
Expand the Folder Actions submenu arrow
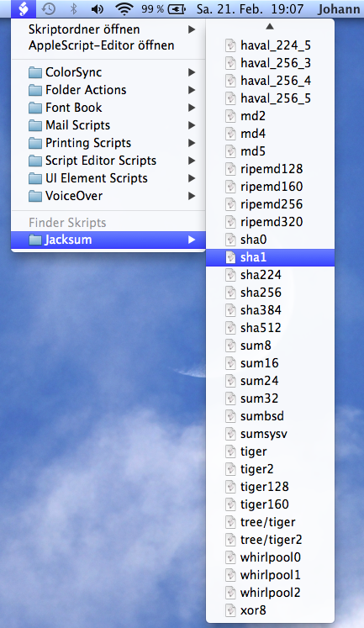click(192, 90)
